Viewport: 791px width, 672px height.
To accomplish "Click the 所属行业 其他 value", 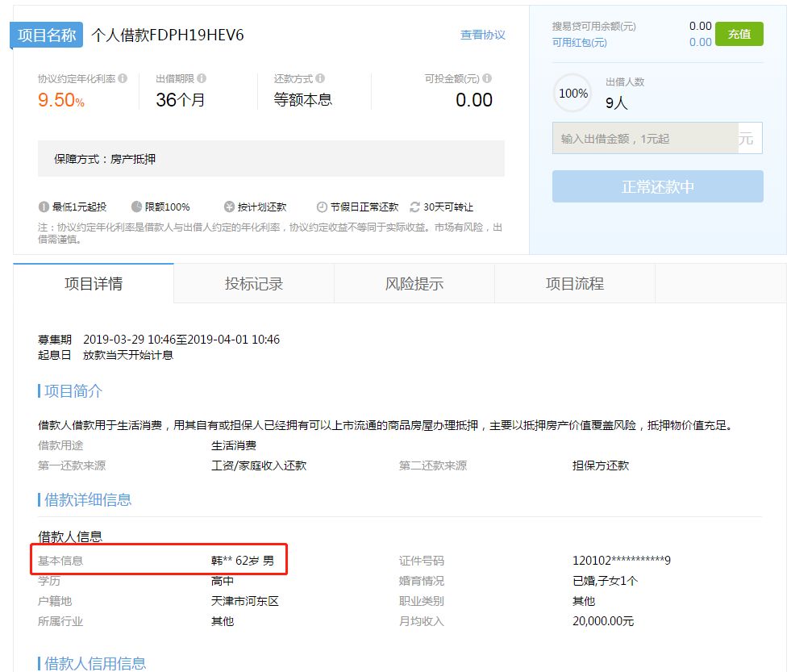I will pyautogui.click(x=223, y=621).
